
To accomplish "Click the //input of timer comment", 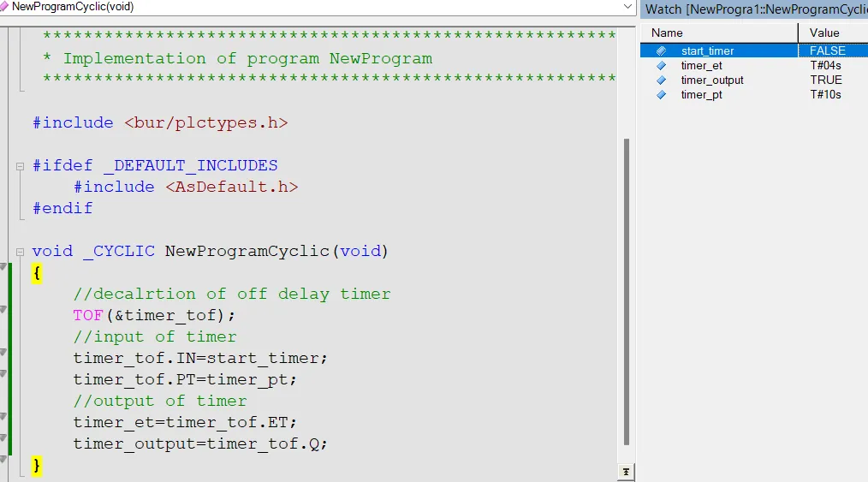I will [154, 337].
